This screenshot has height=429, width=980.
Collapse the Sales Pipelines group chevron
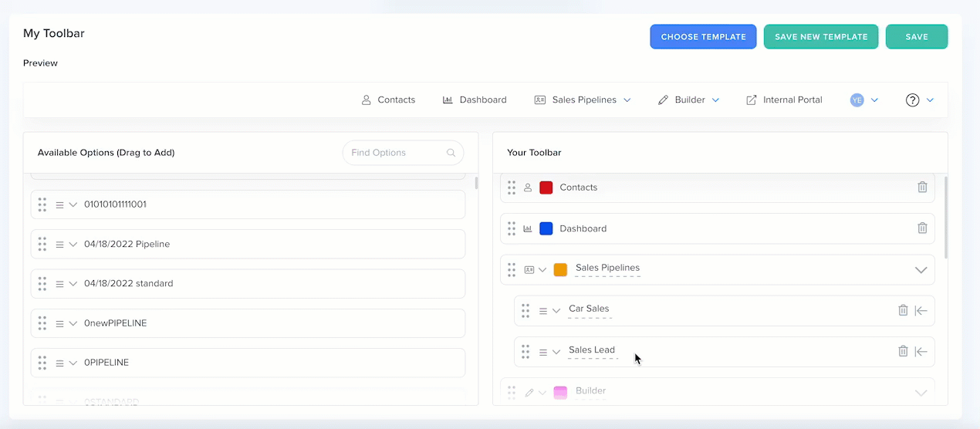[x=921, y=270]
